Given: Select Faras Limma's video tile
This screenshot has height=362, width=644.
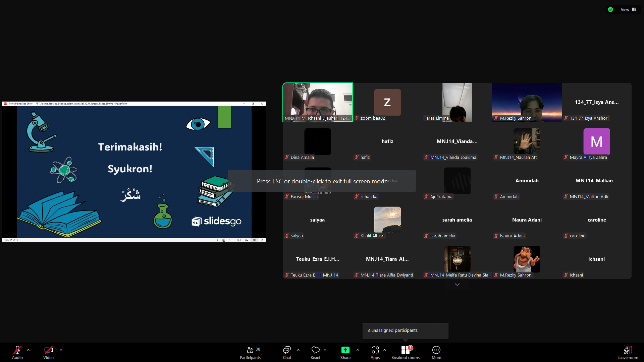Looking at the screenshot, I should point(457,103).
